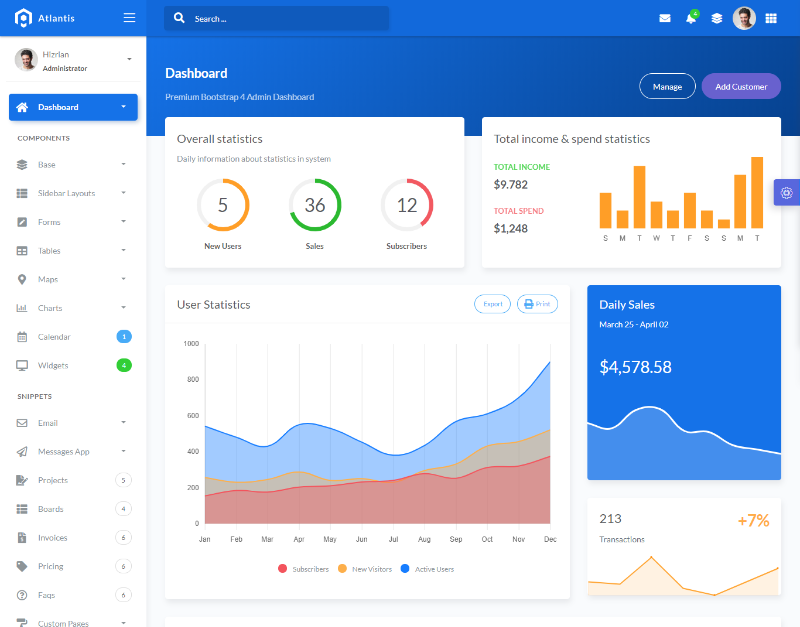This screenshot has width=800, height=627.
Task: Open the apps grid icon
Action: pyautogui.click(x=771, y=18)
